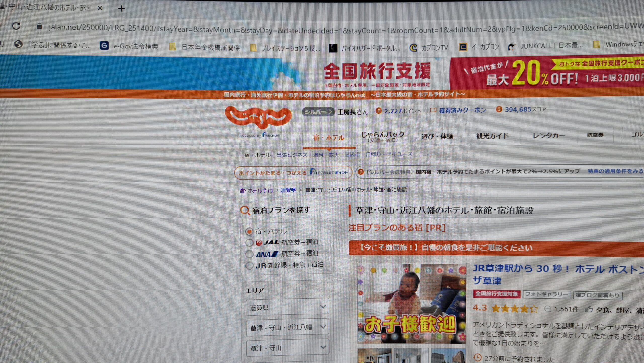644x363 pixels.
Task: Open the バイオハザード ポータル bookmark
Action: coord(365,48)
